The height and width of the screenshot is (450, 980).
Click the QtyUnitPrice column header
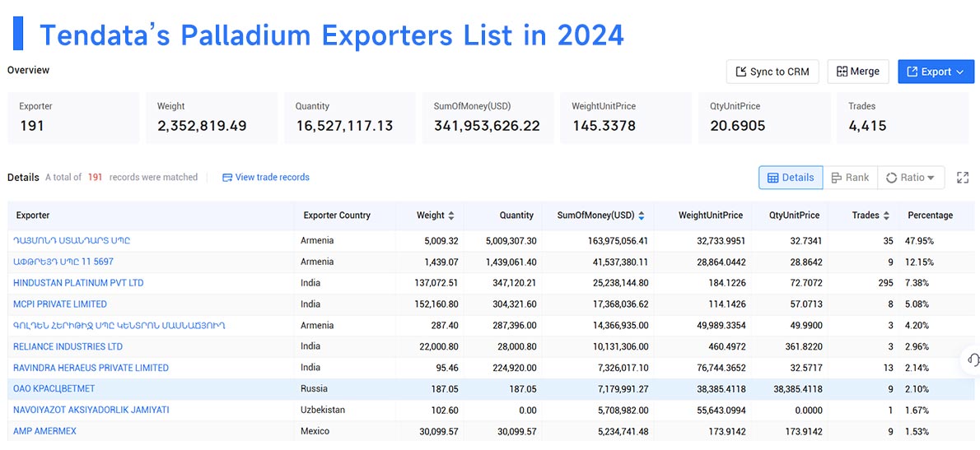(x=795, y=216)
